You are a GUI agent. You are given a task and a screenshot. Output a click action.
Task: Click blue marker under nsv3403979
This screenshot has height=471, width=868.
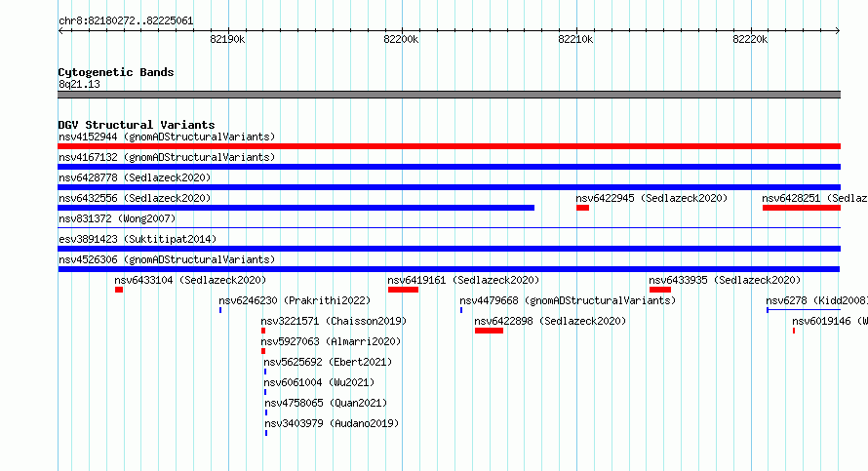(x=266, y=433)
